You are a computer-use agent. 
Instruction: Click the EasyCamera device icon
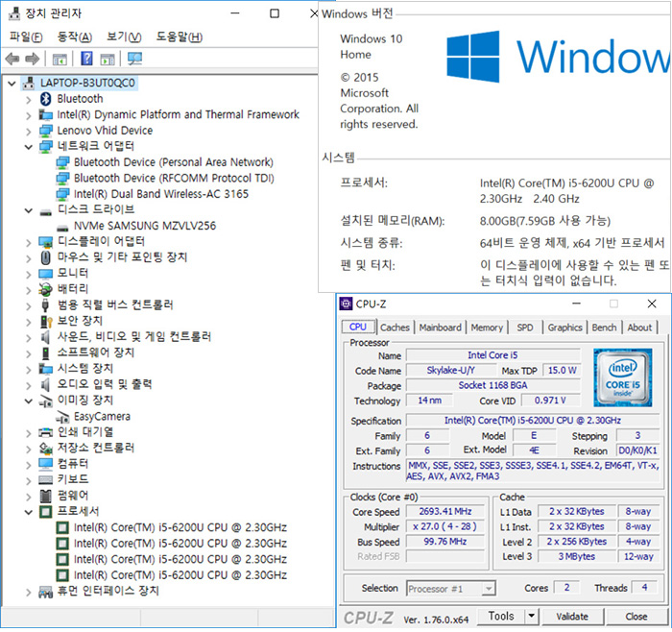pos(62,416)
